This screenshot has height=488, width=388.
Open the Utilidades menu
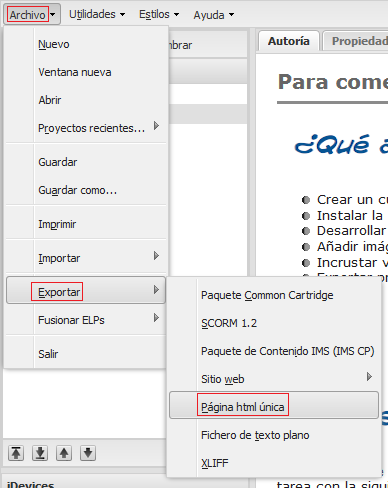click(x=97, y=14)
